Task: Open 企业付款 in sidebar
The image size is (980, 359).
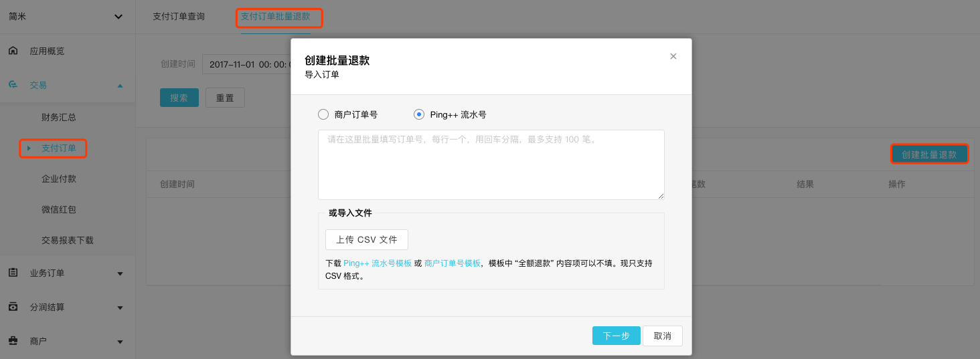Action: click(x=59, y=178)
